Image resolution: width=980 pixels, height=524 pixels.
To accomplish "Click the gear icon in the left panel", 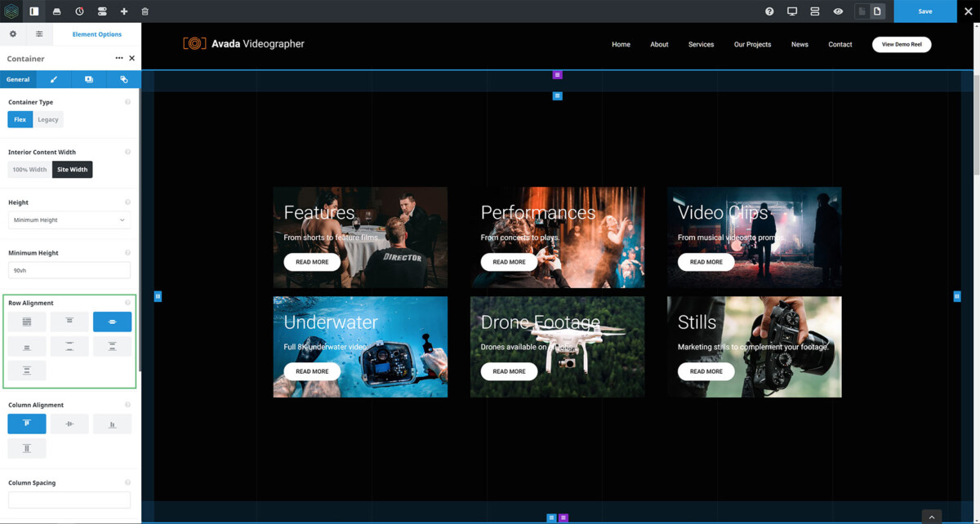I will click(x=13, y=33).
